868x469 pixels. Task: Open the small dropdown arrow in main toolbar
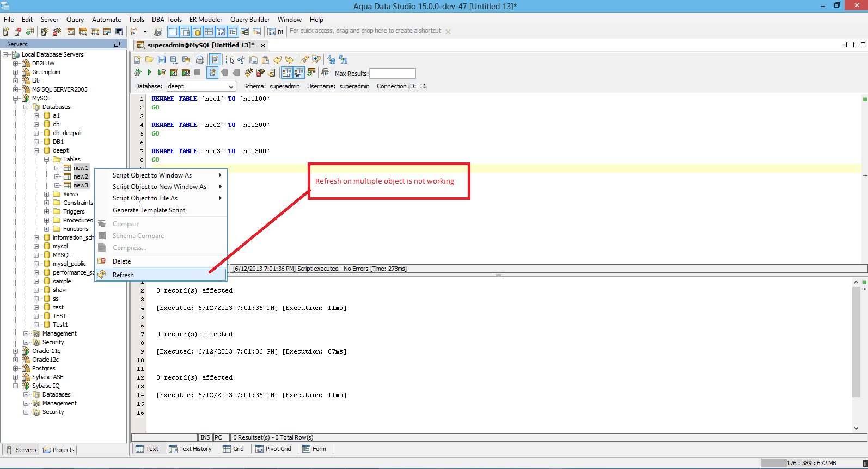pos(145,32)
